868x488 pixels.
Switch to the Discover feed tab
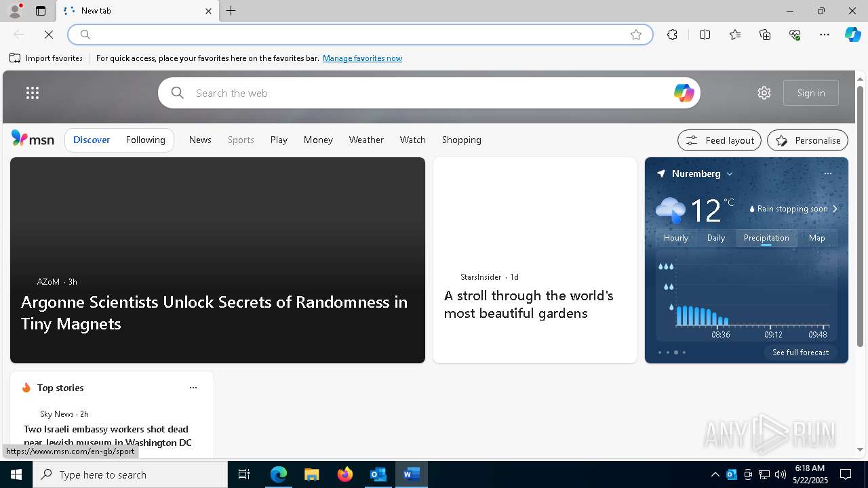[x=92, y=140]
